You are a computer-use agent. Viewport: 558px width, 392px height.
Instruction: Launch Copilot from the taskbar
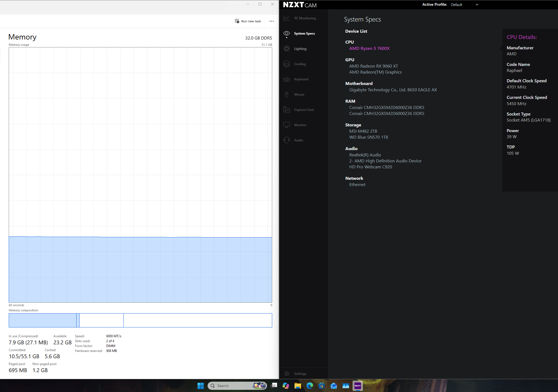point(286,386)
